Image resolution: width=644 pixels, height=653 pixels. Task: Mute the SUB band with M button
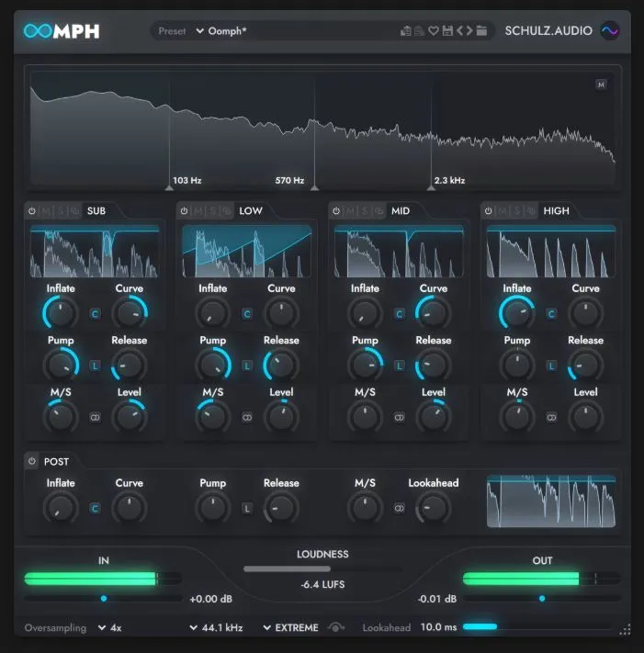tap(46, 211)
